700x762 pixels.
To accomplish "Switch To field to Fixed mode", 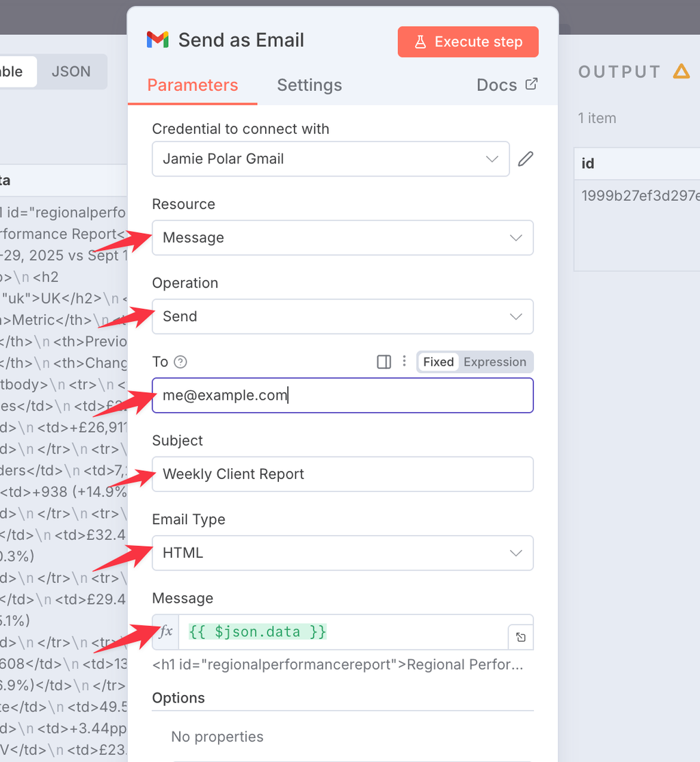I will coord(438,362).
